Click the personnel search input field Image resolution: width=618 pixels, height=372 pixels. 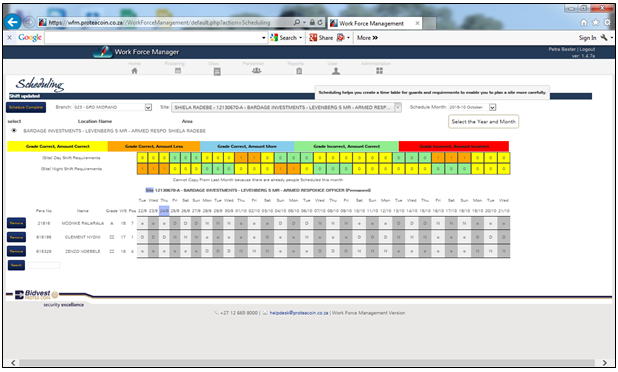point(44,265)
